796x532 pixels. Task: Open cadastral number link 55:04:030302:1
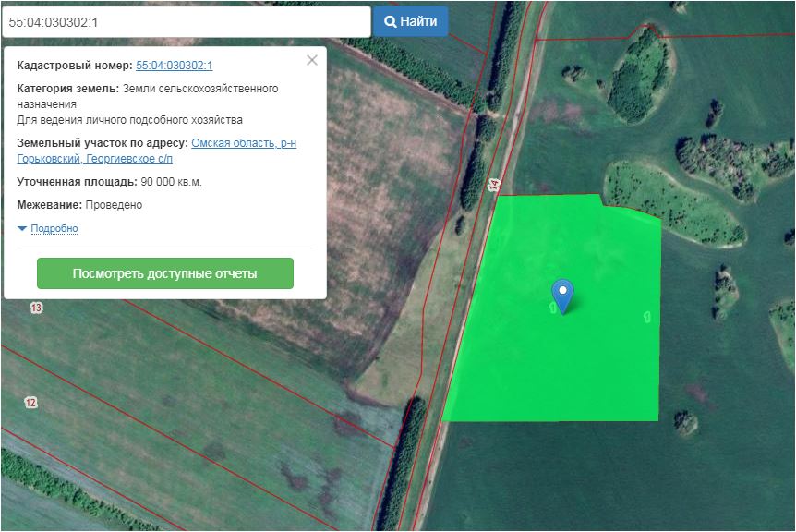(x=174, y=66)
